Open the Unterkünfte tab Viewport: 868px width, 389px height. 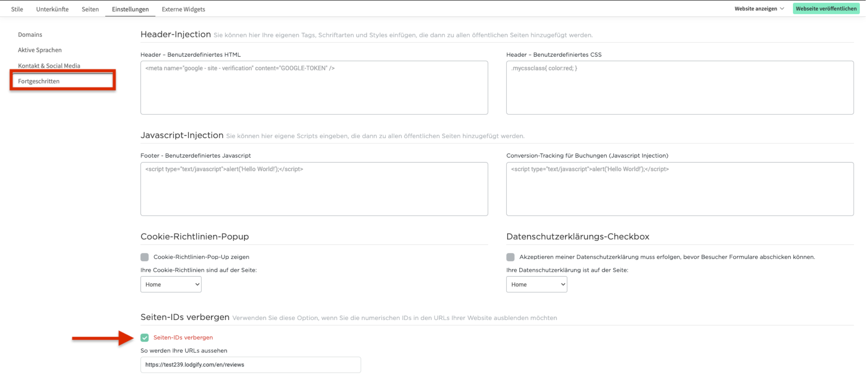point(52,9)
